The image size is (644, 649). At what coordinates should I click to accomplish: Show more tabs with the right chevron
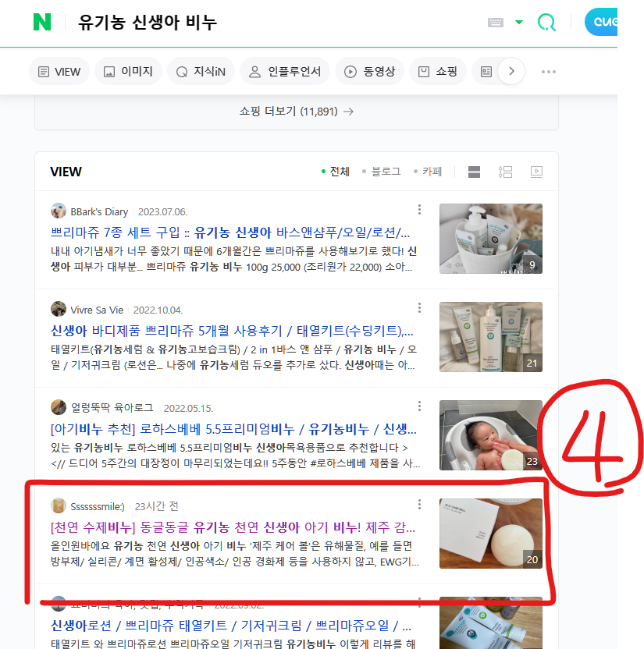click(x=511, y=71)
